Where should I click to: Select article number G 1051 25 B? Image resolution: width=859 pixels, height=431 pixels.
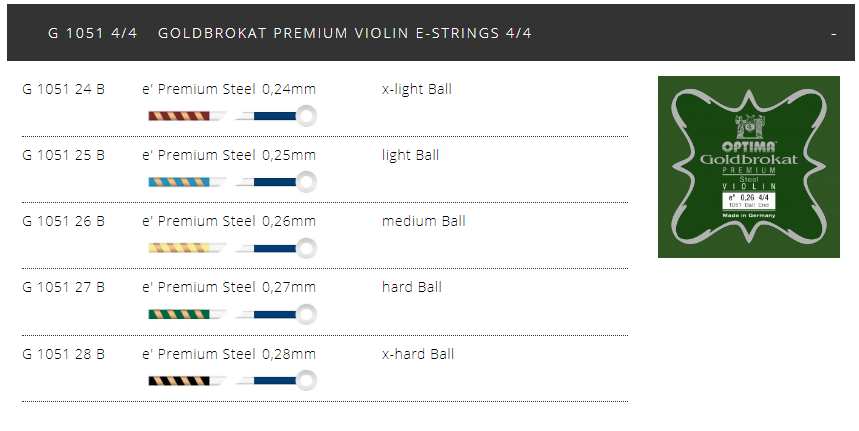tap(63, 155)
